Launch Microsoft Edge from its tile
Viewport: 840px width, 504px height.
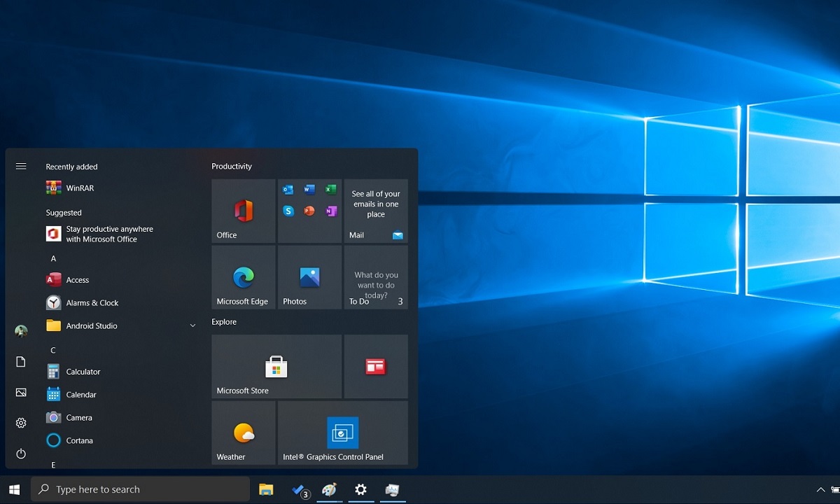[243, 277]
